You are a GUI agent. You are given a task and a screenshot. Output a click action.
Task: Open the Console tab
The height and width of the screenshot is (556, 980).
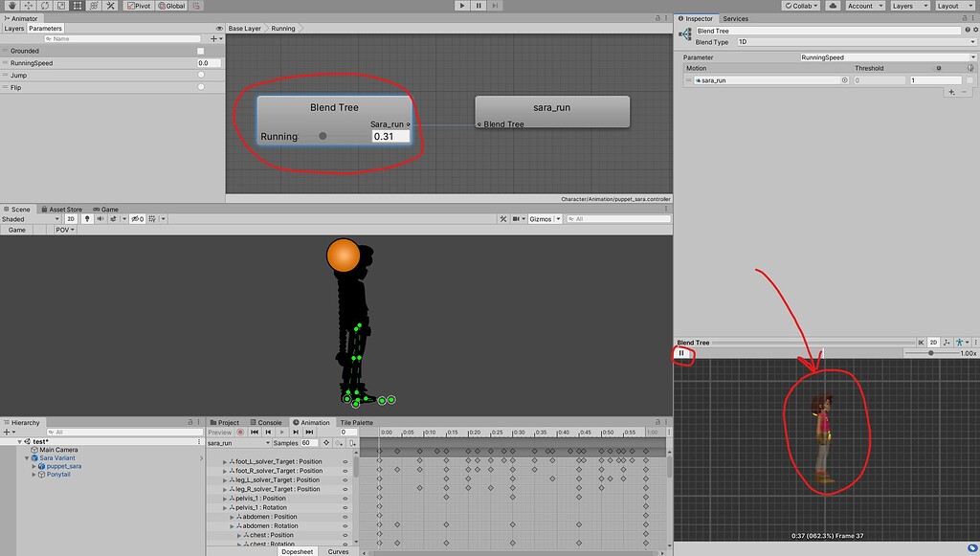[x=268, y=422]
